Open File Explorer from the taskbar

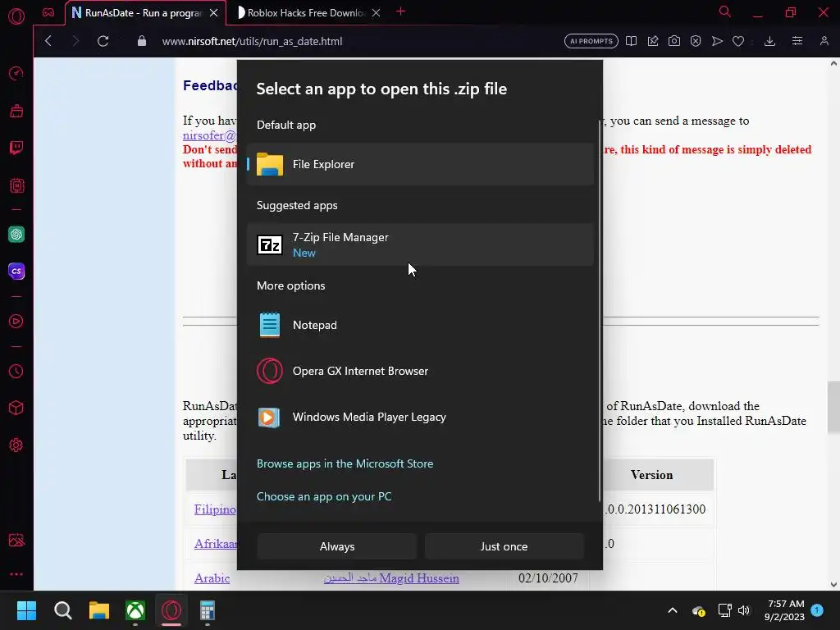99,610
